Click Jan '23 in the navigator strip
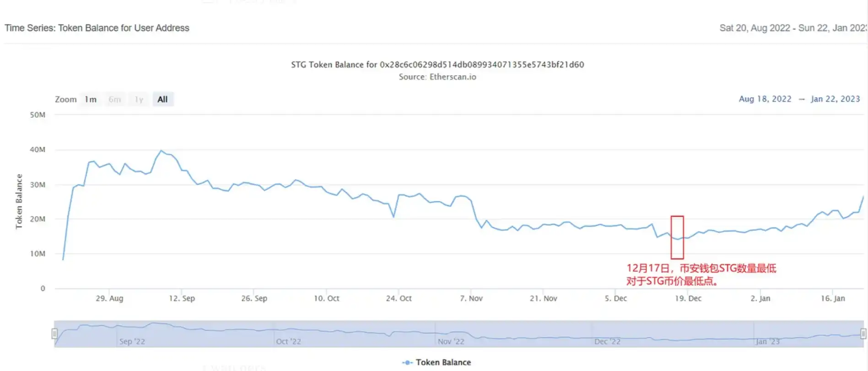 (767, 341)
